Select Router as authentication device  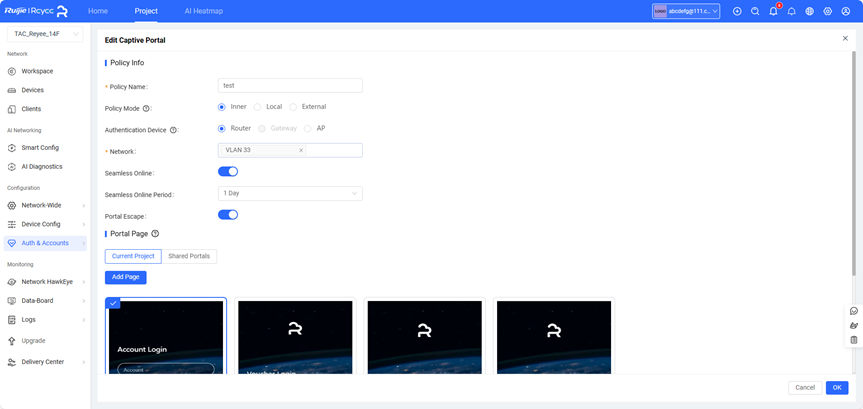(x=222, y=128)
